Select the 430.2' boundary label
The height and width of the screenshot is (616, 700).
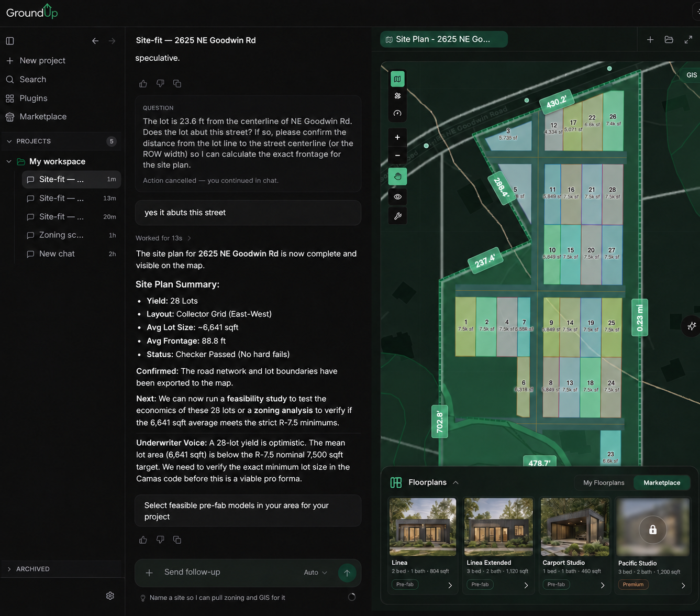(x=556, y=102)
